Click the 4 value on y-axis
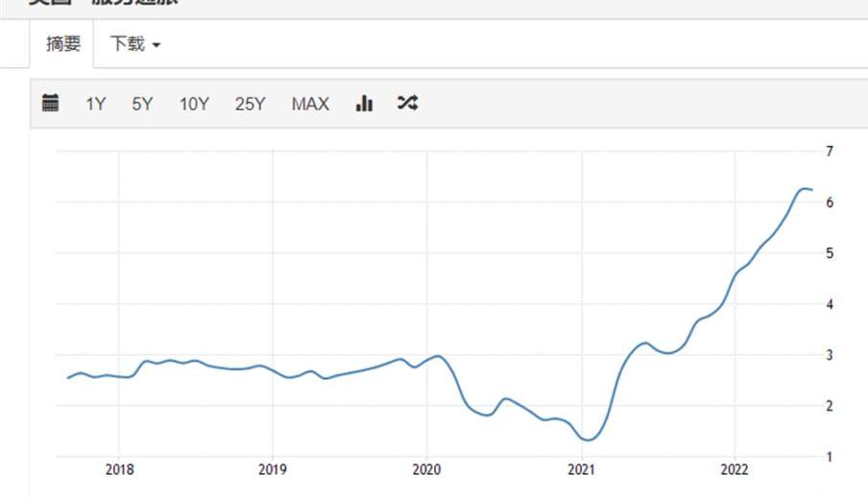 tap(829, 304)
